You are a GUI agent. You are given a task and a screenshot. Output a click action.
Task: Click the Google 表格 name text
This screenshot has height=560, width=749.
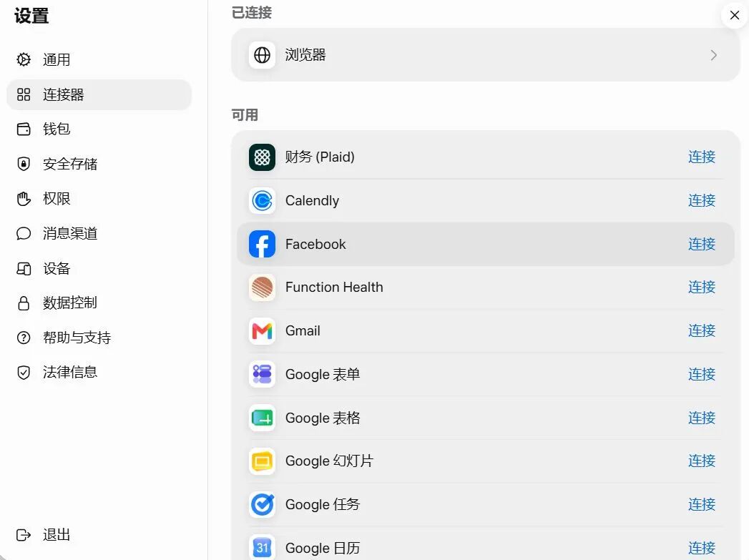[x=323, y=418]
